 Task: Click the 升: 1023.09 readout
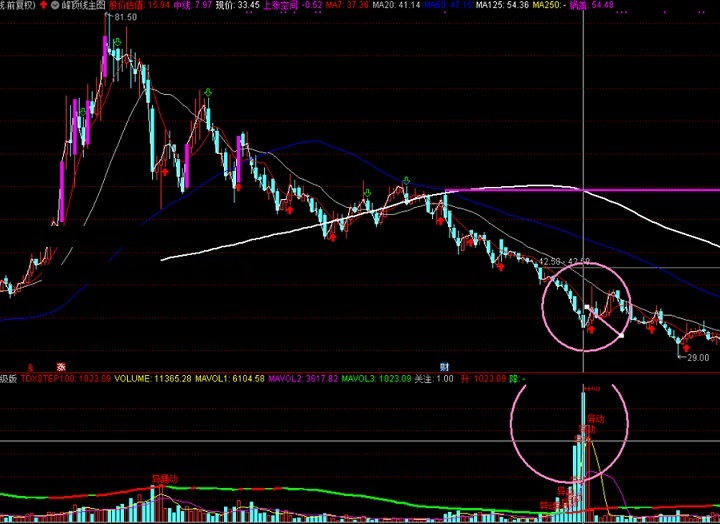point(484,379)
